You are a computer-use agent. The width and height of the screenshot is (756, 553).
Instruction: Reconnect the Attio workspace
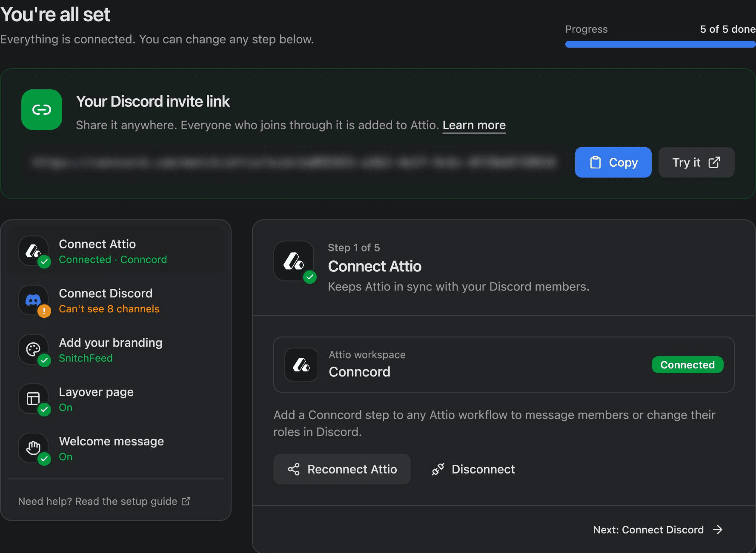[x=342, y=469]
